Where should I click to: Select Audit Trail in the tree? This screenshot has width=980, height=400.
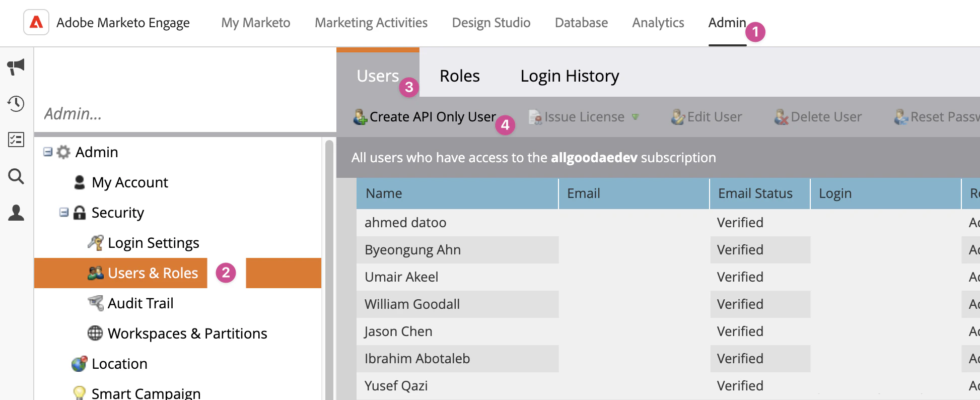[141, 303]
